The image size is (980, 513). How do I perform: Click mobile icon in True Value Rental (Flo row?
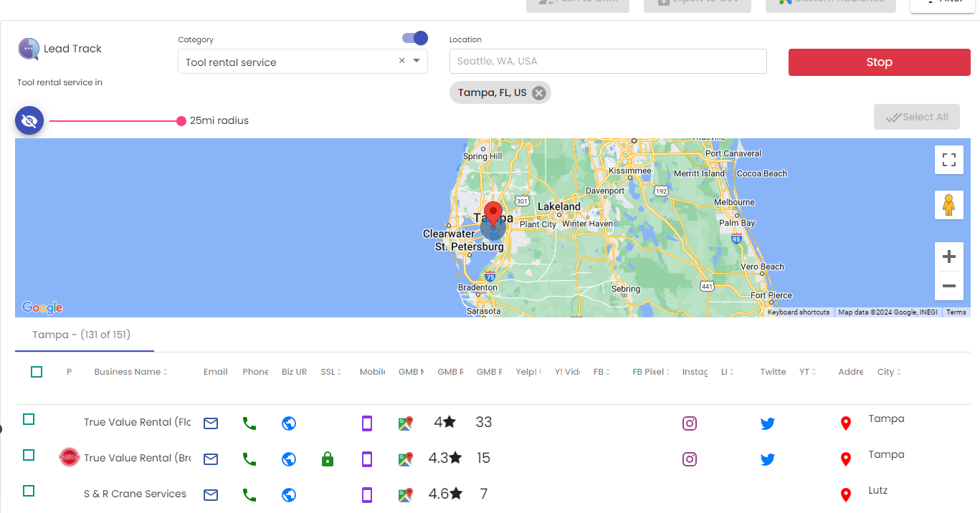pos(367,423)
